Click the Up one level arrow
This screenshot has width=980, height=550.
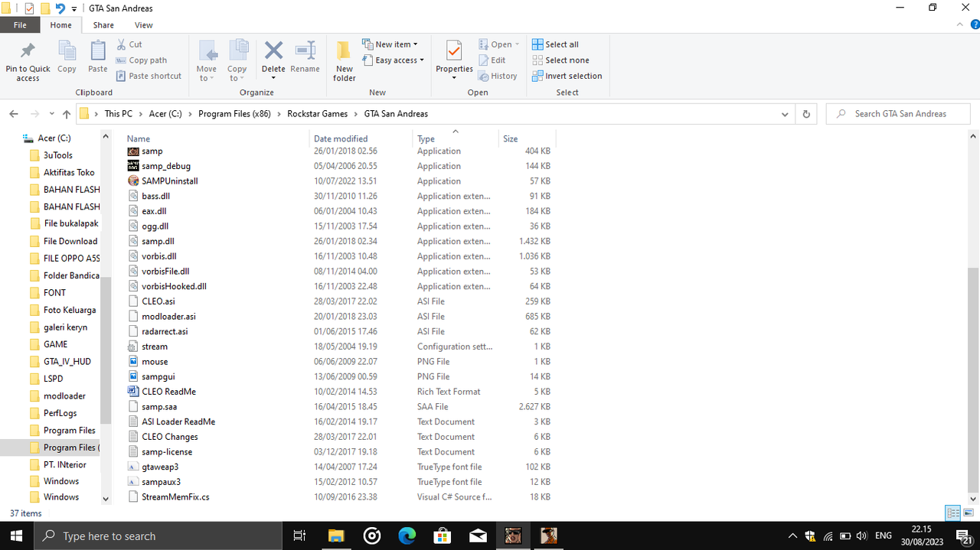[x=67, y=114]
